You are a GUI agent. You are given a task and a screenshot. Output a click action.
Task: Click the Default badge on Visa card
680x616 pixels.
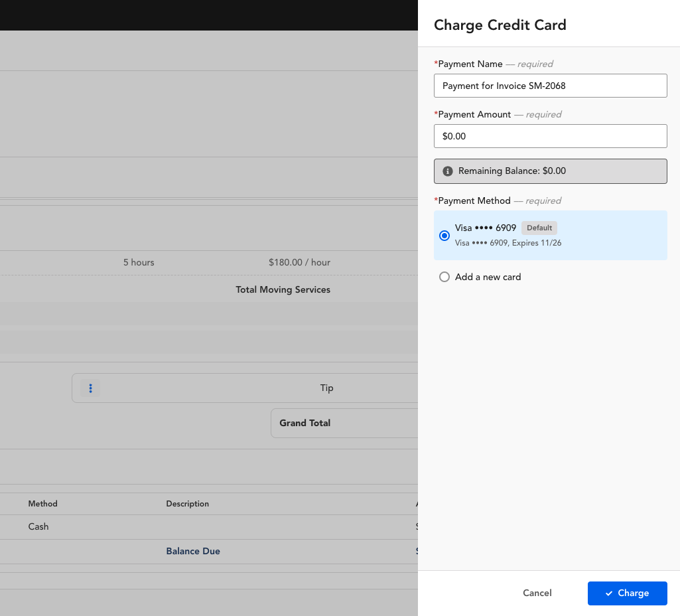click(x=539, y=228)
